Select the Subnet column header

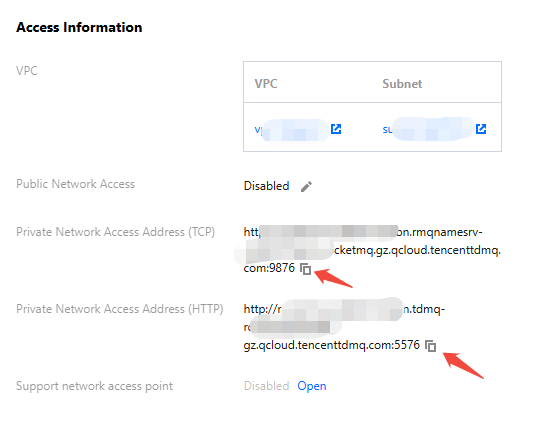(402, 84)
